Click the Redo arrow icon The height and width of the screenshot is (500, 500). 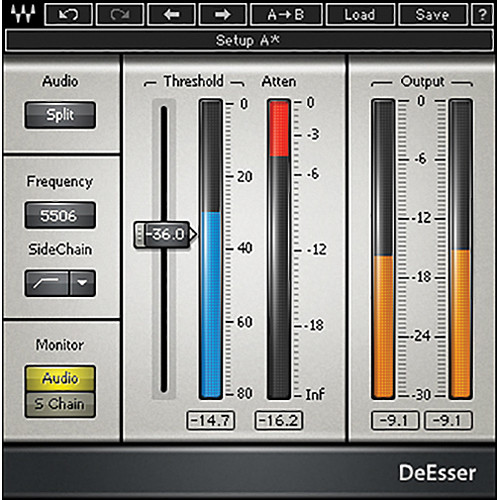click(120, 14)
